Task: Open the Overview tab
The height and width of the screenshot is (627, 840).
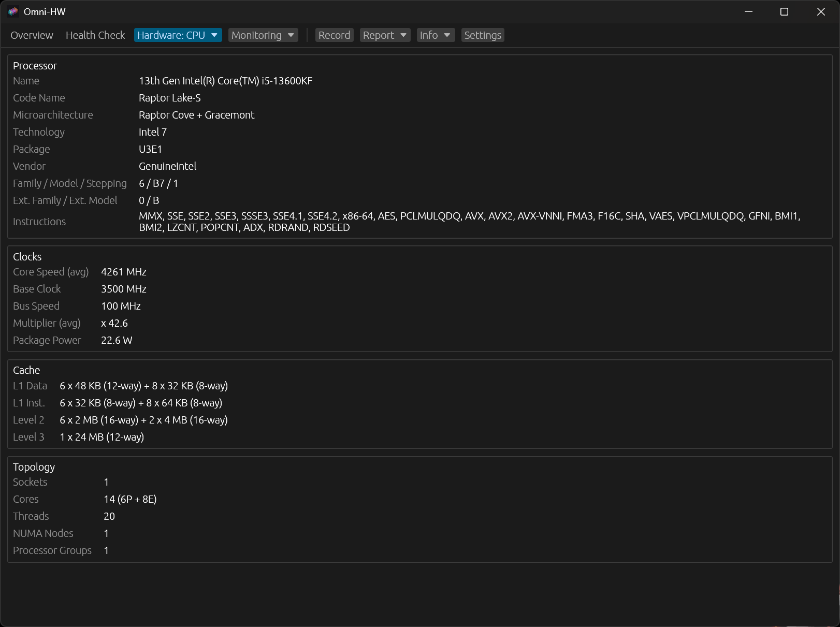Action: [x=32, y=35]
